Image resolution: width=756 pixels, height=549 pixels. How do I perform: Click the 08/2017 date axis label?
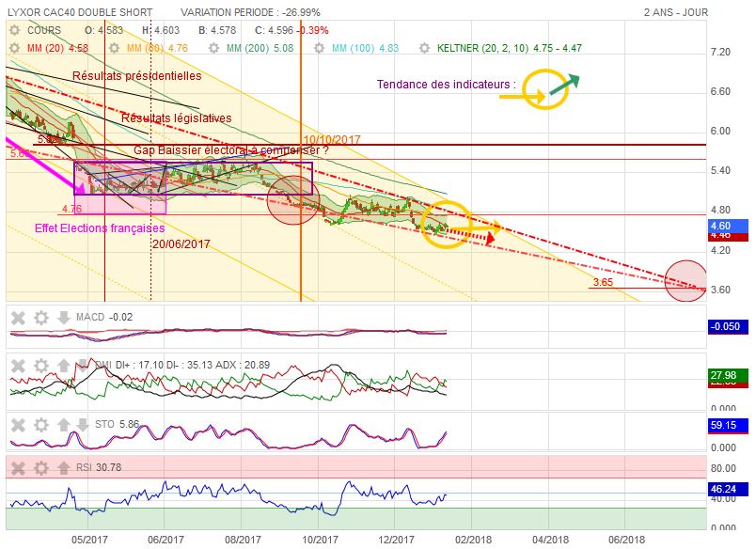coord(243,540)
